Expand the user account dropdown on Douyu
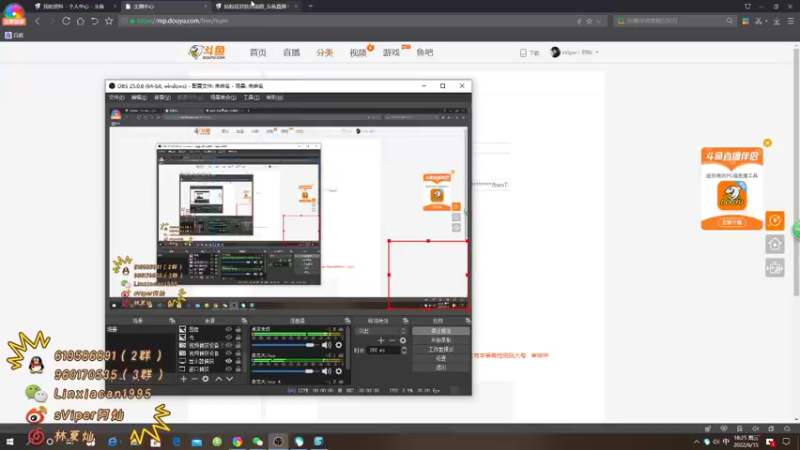Screen dimensions: 800x450 574,53
